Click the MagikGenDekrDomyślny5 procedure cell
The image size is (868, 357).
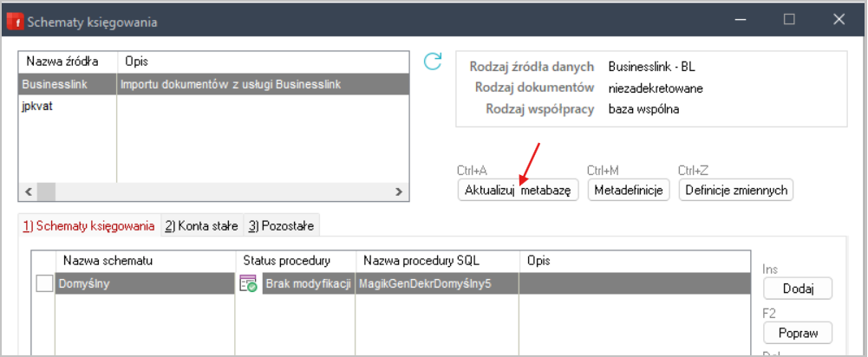(x=437, y=283)
